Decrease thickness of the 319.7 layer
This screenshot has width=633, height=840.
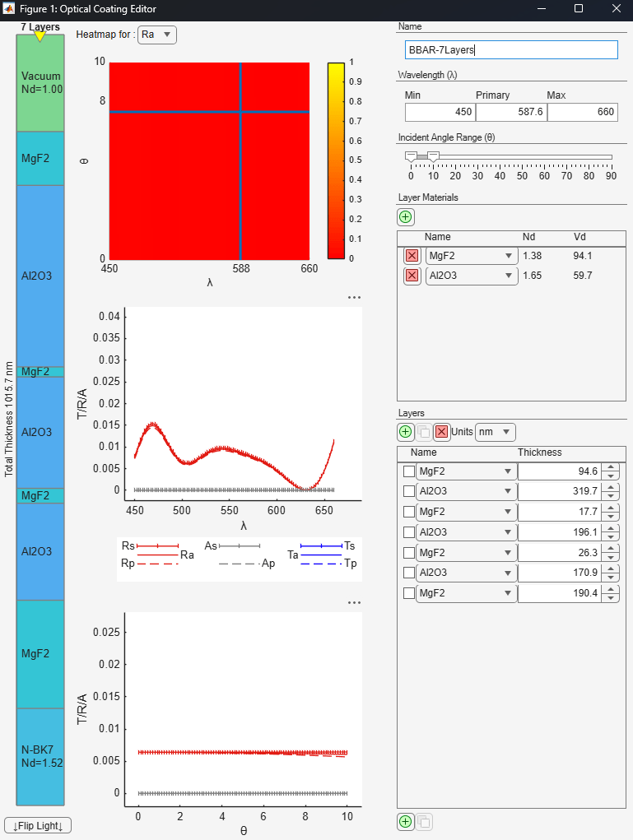coord(611,495)
